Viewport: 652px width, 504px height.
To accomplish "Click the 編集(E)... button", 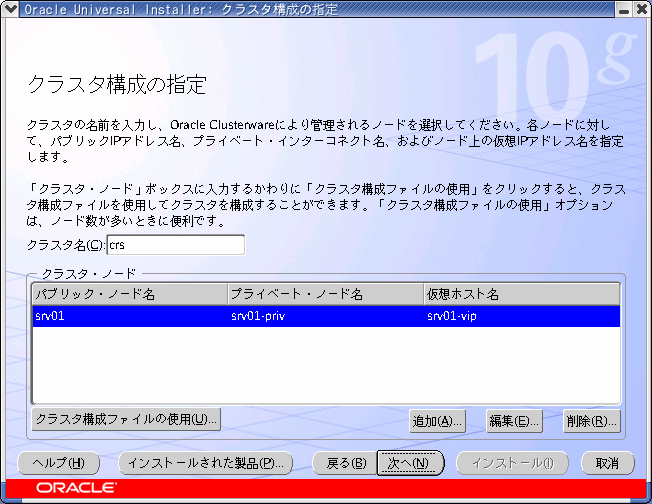I will 514,421.
